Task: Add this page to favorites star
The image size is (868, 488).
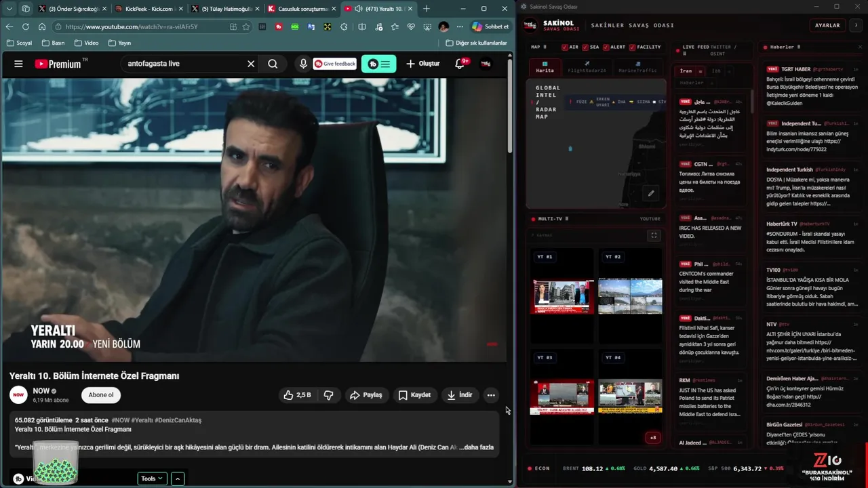Action: pos(246,26)
